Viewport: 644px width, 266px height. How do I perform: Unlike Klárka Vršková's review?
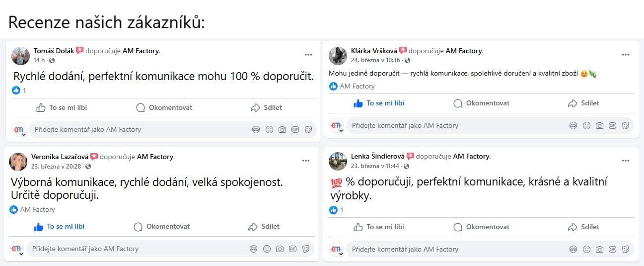point(379,103)
